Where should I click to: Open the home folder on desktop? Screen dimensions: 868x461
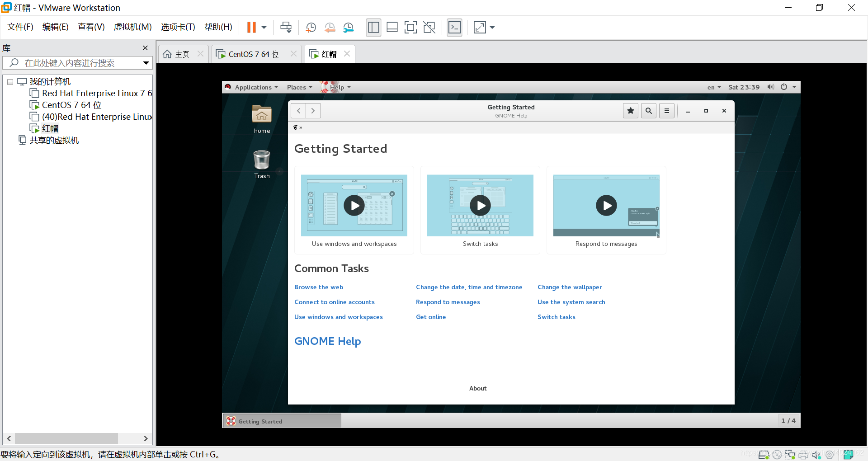[262, 119]
